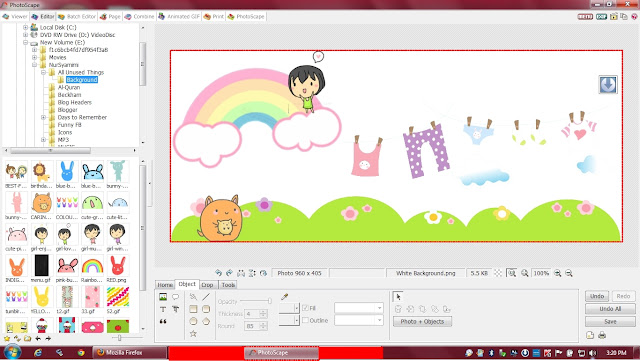Select the arrow pointer tool
The image size is (640, 361).
398,296
